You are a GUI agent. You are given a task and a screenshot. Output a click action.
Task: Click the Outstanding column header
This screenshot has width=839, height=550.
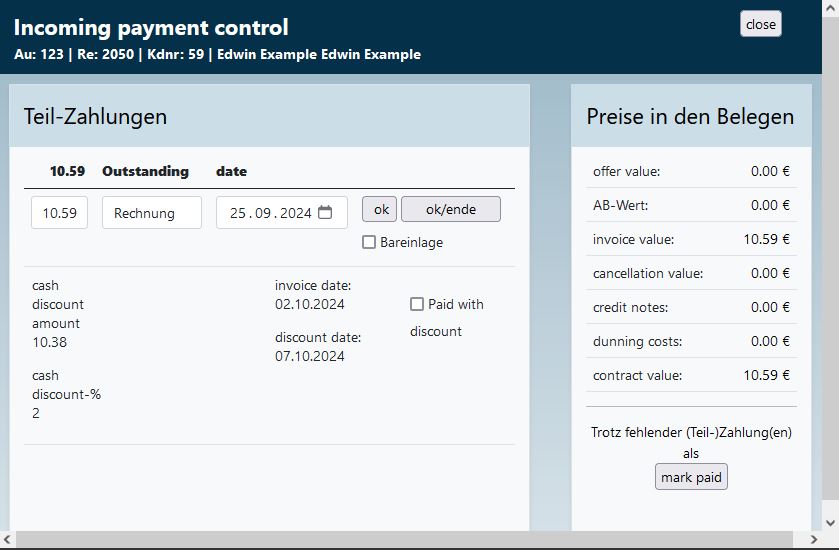pos(145,171)
